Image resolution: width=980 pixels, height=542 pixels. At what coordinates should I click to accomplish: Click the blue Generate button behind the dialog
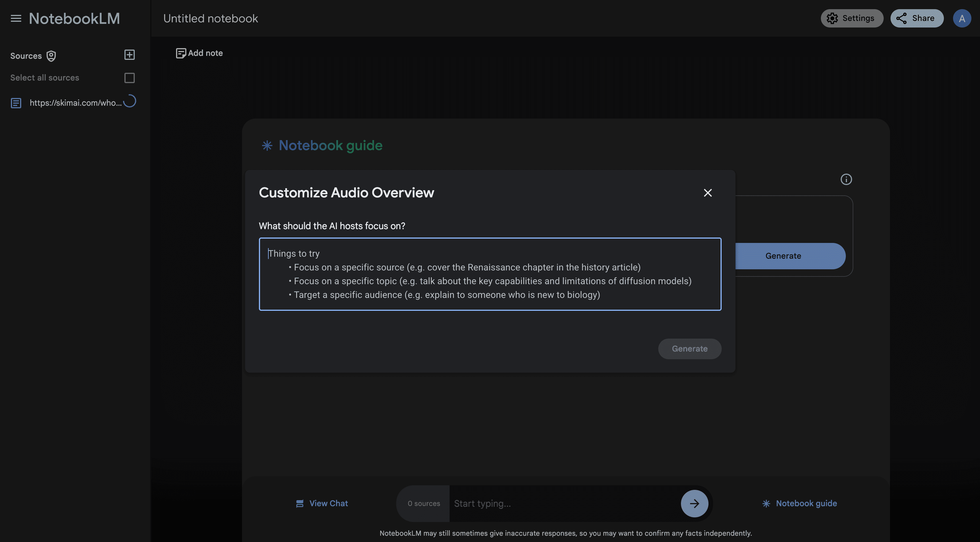coord(790,256)
